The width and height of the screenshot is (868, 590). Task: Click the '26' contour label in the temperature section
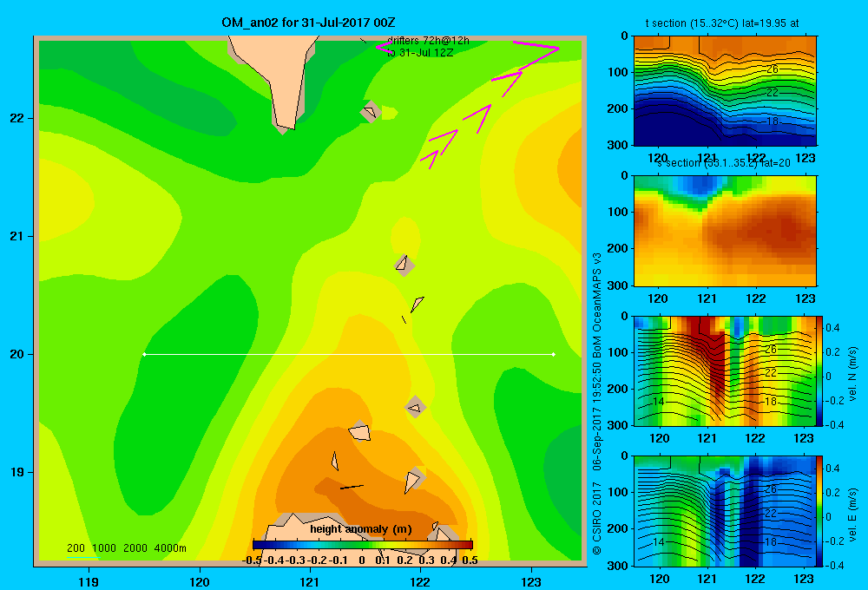point(773,69)
